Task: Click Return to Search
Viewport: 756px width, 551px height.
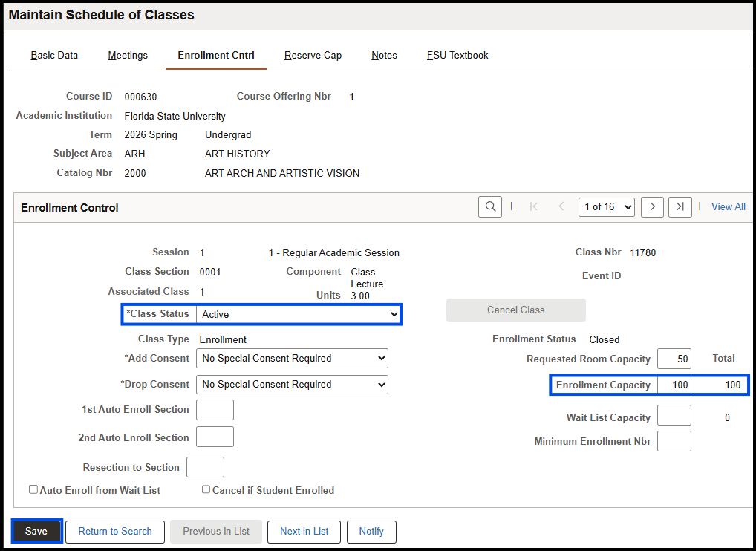Action: 114,532
